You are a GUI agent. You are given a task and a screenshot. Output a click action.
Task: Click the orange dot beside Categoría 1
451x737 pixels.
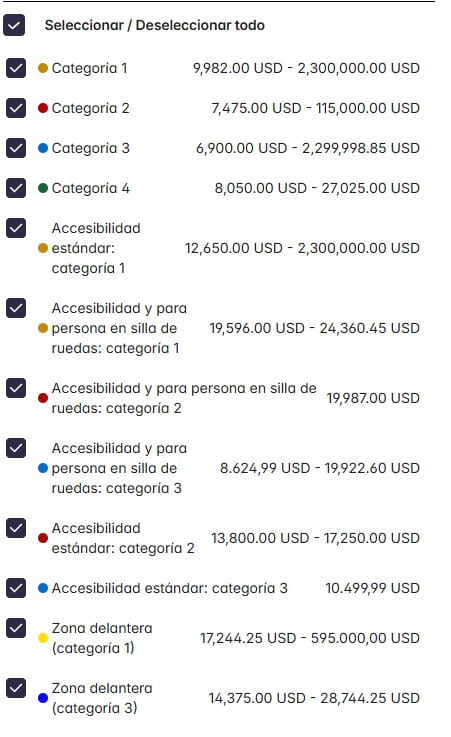(x=43, y=68)
